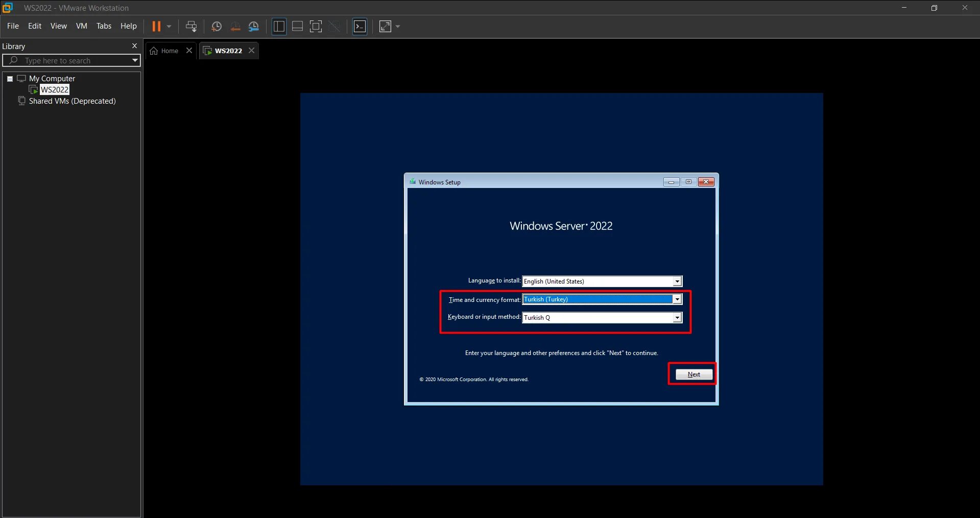Open the Edit menu
The width and height of the screenshot is (980, 518).
point(35,26)
